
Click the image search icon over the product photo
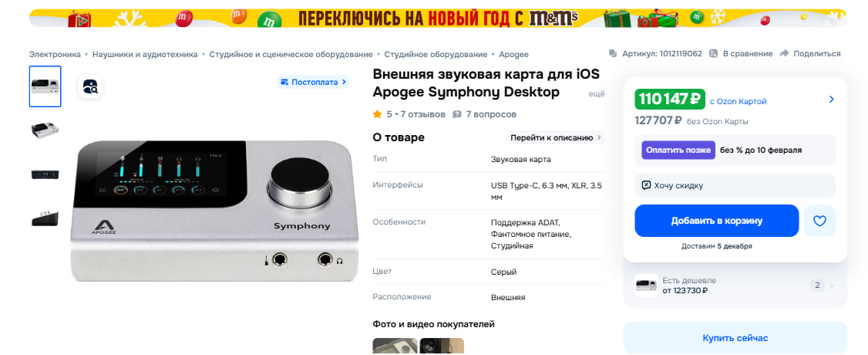point(89,86)
